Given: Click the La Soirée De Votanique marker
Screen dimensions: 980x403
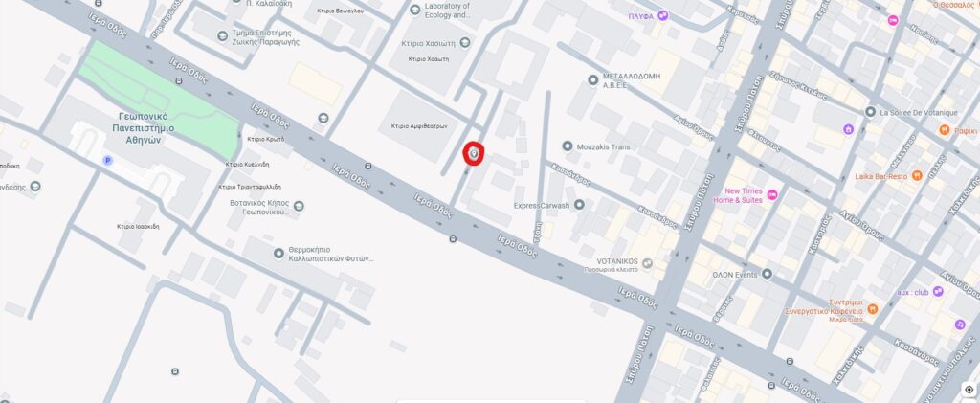Looking at the screenshot, I should click(870, 112).
